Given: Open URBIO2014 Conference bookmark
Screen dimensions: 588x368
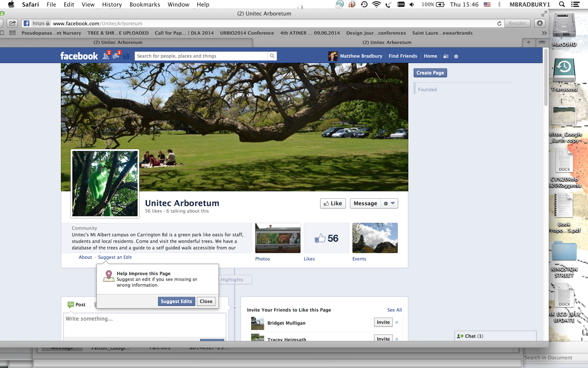Looking at the screenshot, I should 247,33.
